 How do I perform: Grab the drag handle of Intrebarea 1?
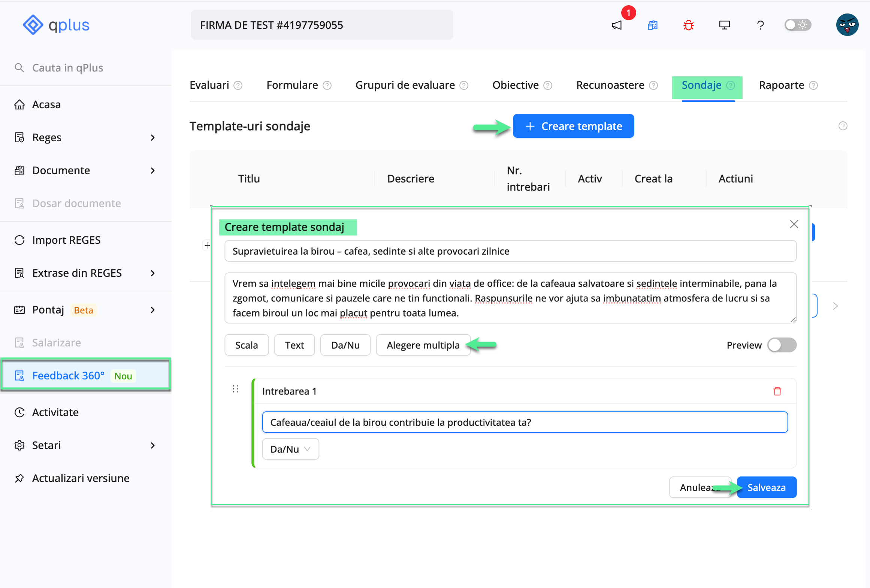click(235, 389)
